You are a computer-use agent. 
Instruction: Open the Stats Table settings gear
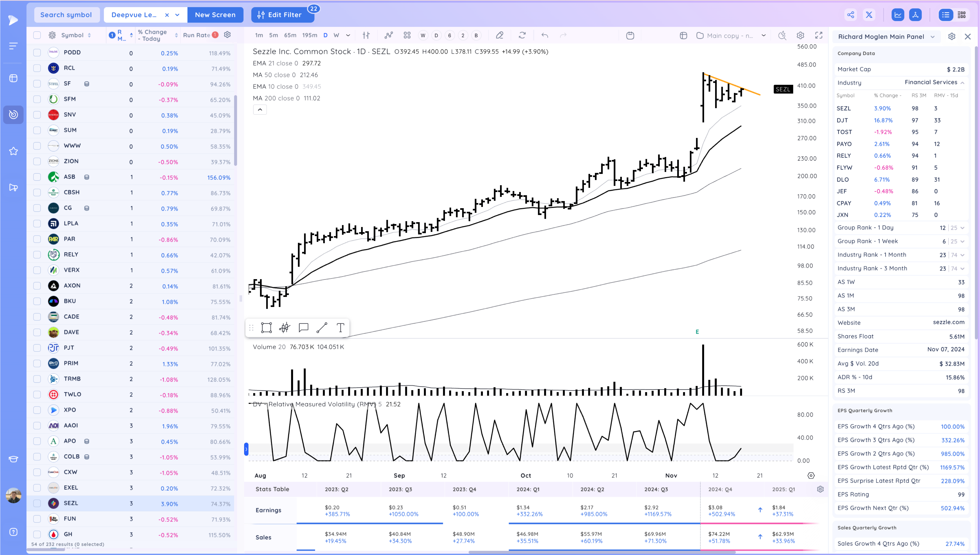tap(820, 489)
